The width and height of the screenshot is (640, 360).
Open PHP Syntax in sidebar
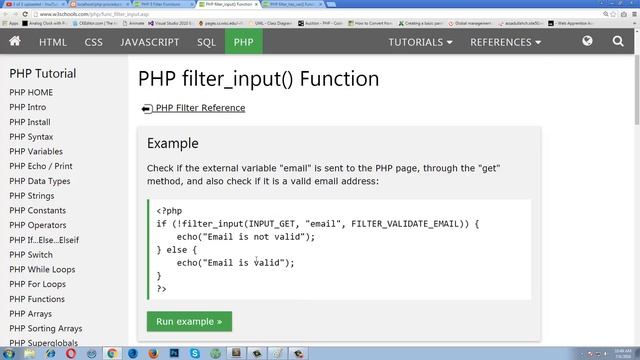[x=31, y=137]
